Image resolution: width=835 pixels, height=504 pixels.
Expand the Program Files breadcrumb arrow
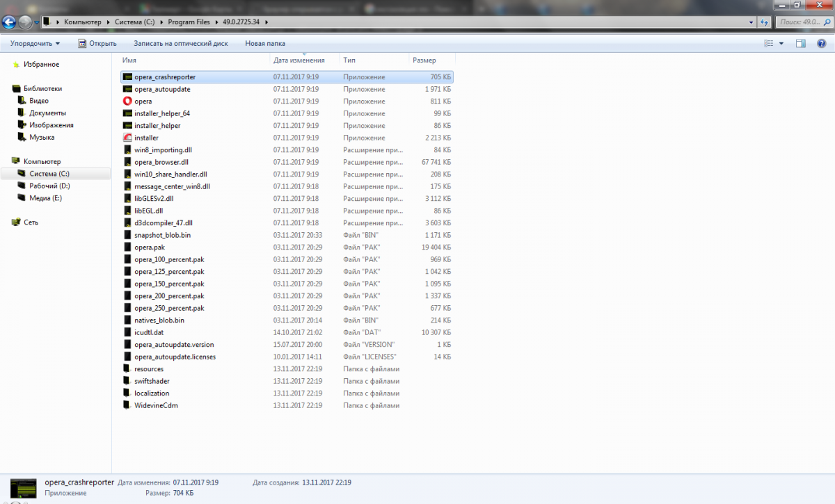[215, 22]
